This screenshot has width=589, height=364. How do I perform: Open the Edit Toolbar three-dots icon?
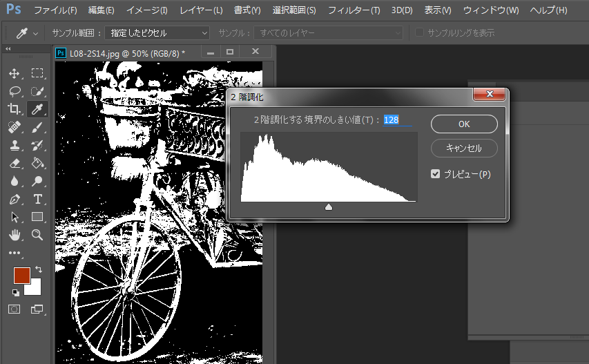[15, 253]
